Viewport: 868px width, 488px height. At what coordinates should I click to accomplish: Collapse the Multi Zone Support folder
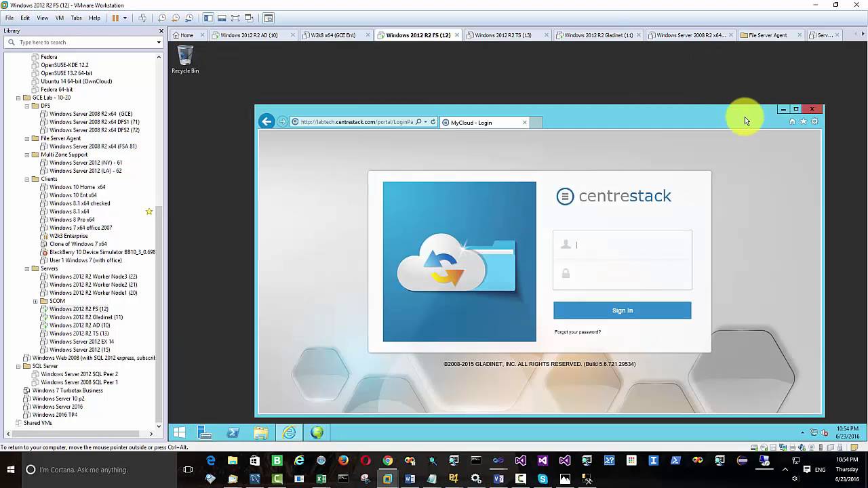[27, 155]
